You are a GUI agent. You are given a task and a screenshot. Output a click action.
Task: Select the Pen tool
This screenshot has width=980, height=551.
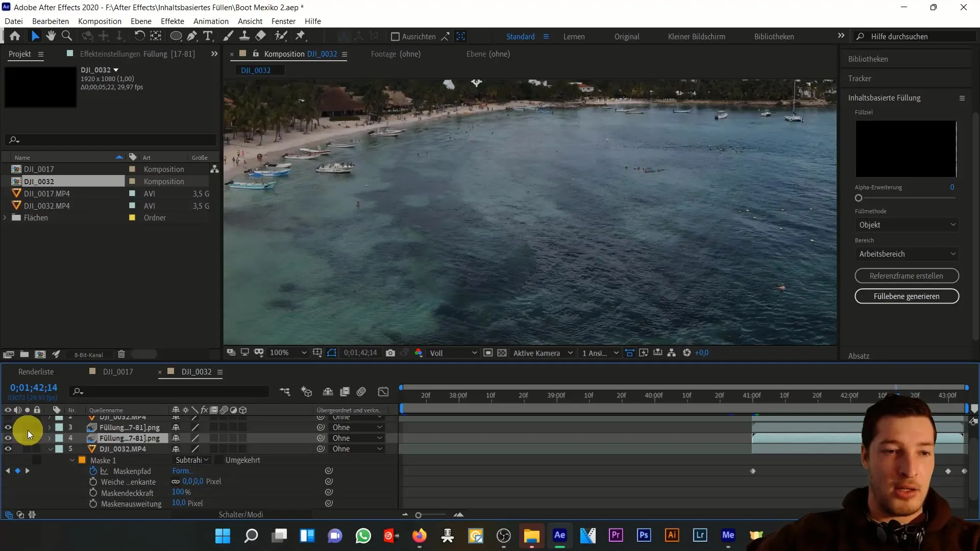(x=191, y=36)
